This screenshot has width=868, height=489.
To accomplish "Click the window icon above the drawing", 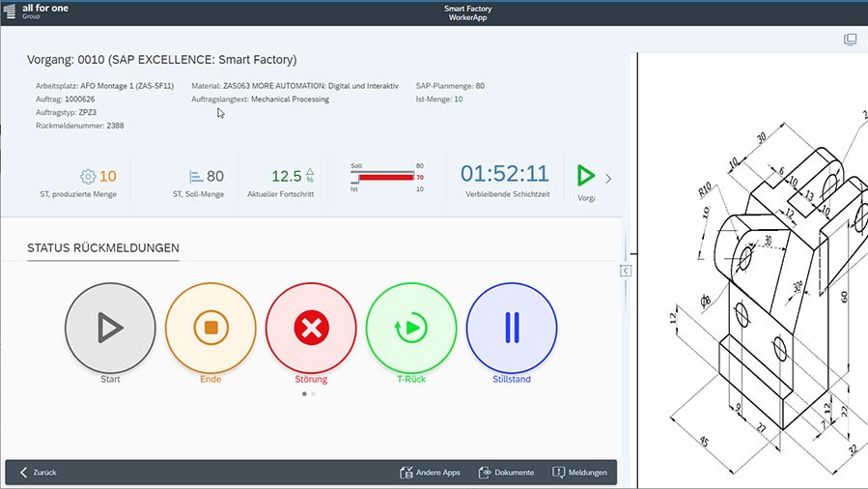I will [x=850, y=40].
